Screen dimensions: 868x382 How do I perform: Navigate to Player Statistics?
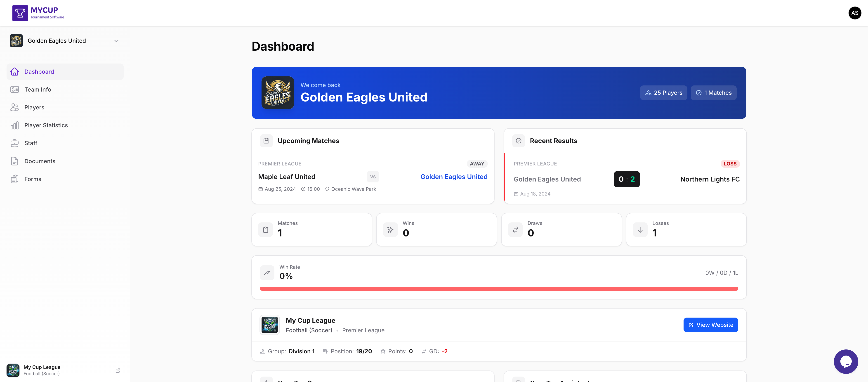[x=46, y=125]
